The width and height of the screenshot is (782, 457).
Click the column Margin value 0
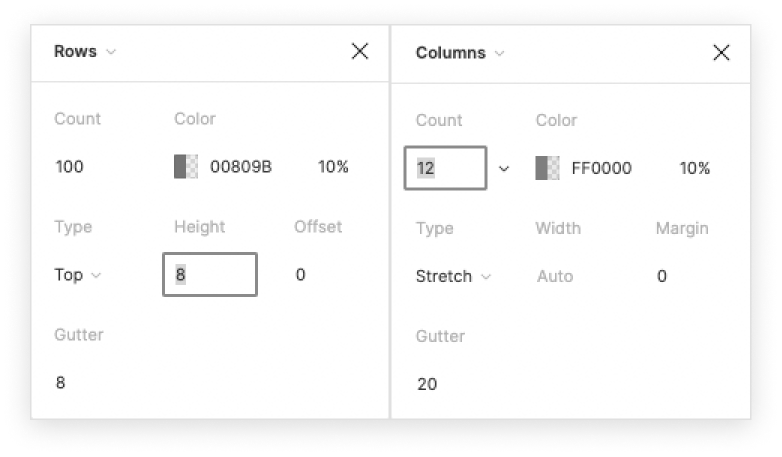[662, 276]
